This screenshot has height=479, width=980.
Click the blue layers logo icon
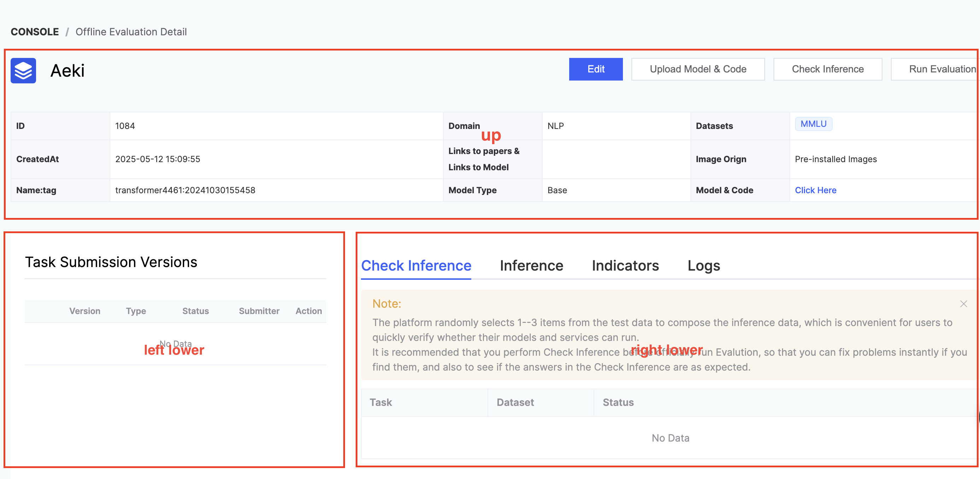(23, 70)
